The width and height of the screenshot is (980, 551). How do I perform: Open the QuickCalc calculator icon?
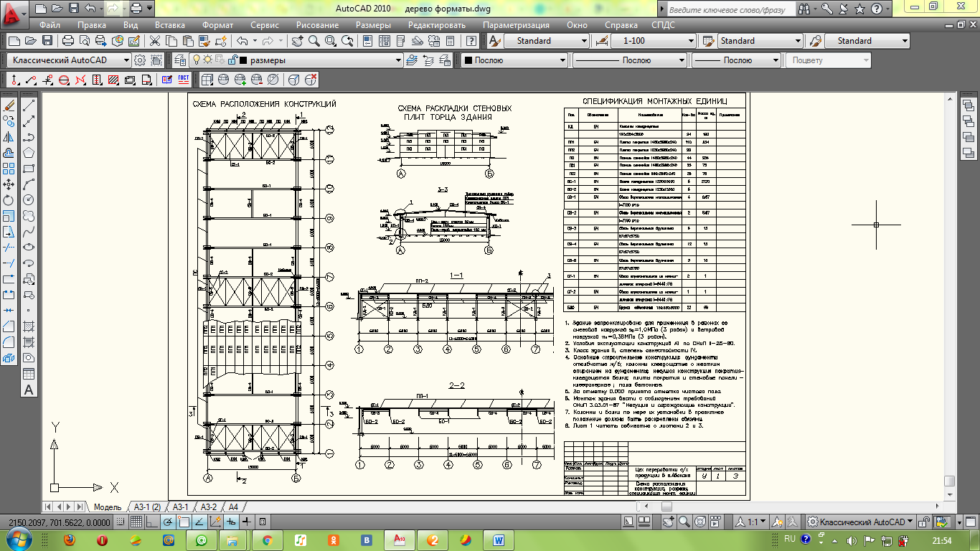tap(450, 41)
